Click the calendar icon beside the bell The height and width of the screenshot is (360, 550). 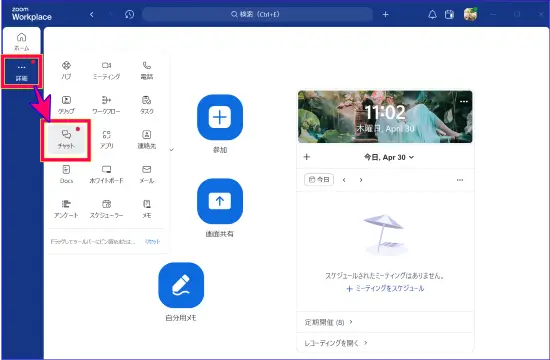pyautogui.click(x=449, y=14)
